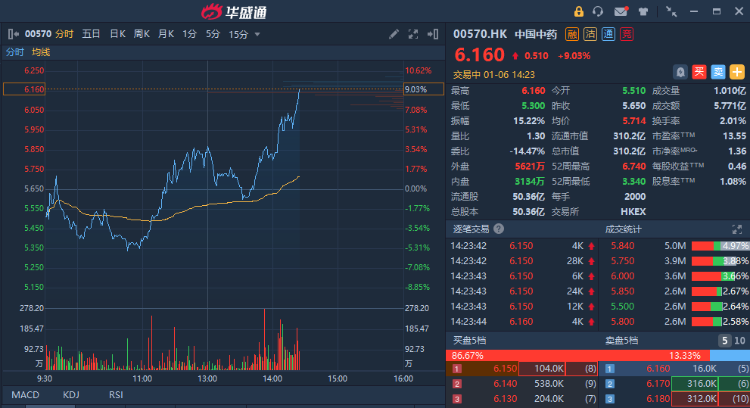Select the MACD indicator tab
This screenshot has width=750, height=408.
point(25,395)
